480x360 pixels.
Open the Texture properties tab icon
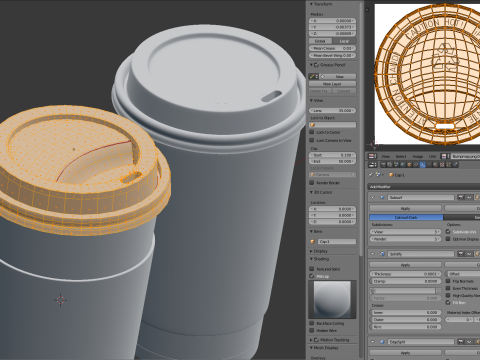[x=442, y=165]
